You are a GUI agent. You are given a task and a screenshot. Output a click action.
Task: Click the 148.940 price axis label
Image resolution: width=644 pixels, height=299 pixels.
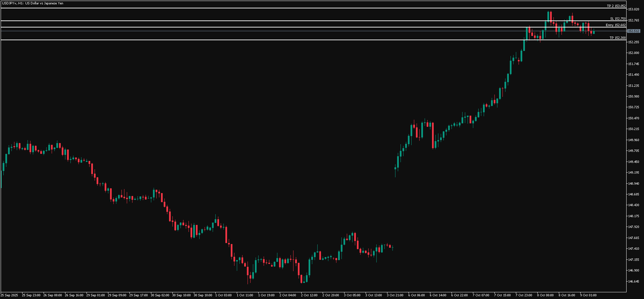(x=634, y=184)
